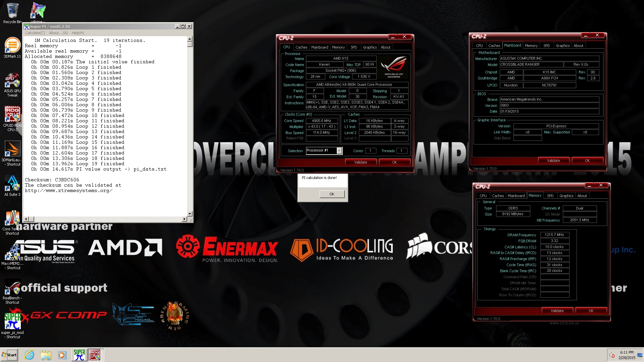Click scroll up arrow in Super PI

(x=190, y=39)
